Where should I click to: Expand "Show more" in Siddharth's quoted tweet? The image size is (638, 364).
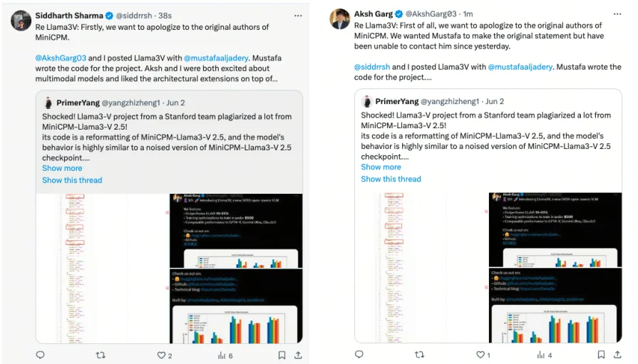(62, 168)
